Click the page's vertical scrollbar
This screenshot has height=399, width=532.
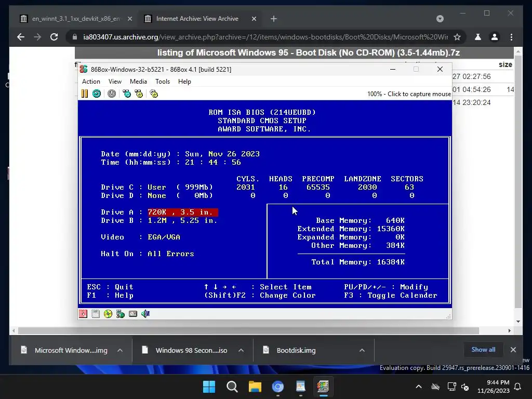[518, 182]
